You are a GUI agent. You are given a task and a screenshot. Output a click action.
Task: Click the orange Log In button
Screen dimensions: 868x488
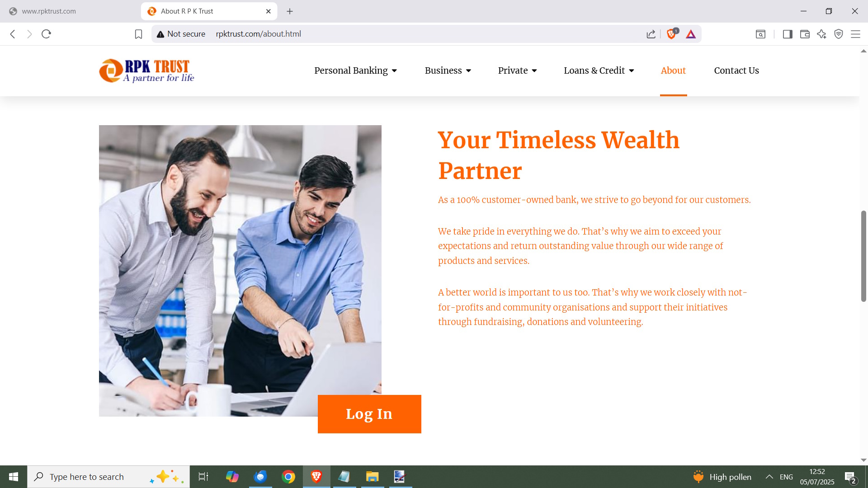click(369, 414)
